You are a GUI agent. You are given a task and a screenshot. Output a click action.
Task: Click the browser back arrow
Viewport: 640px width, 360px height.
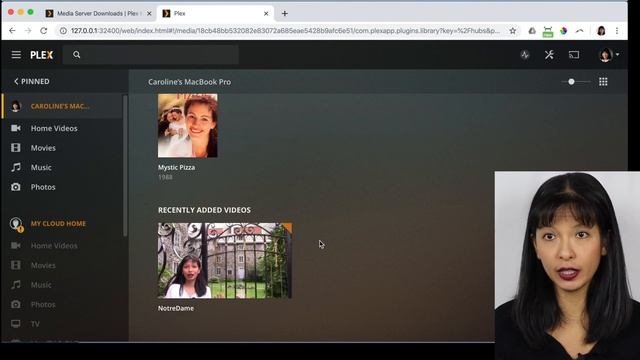pyautogui.click(x=12, y=31)
